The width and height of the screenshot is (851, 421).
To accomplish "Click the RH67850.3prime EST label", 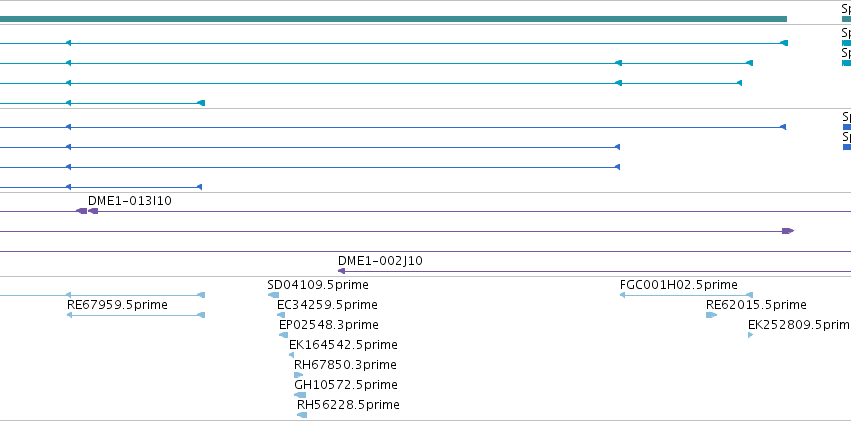I will (x=345, y=365).
